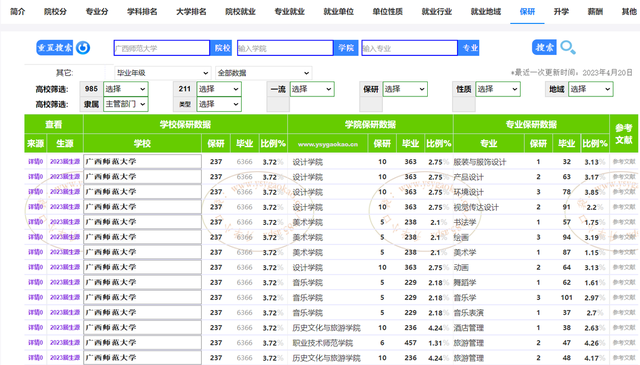Click the blue 学院 button
640x365 pixels.
tap(346, 48)
